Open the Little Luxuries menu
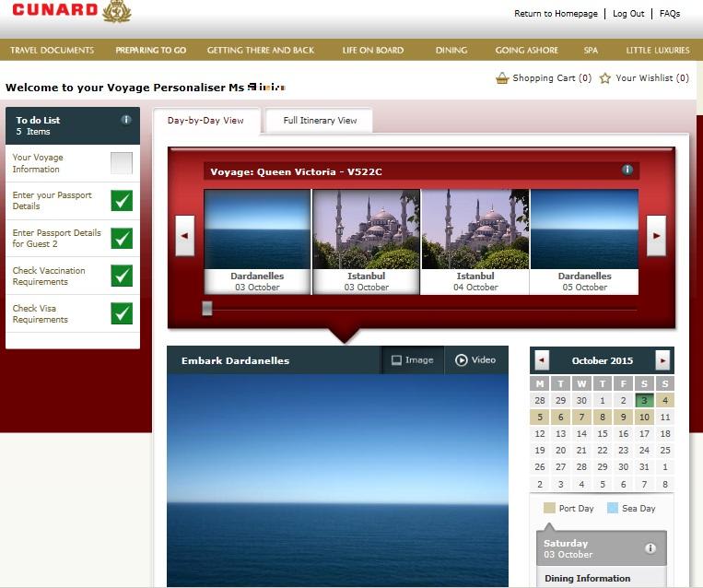This screenshot has height=588, width=703. [658, 51]
